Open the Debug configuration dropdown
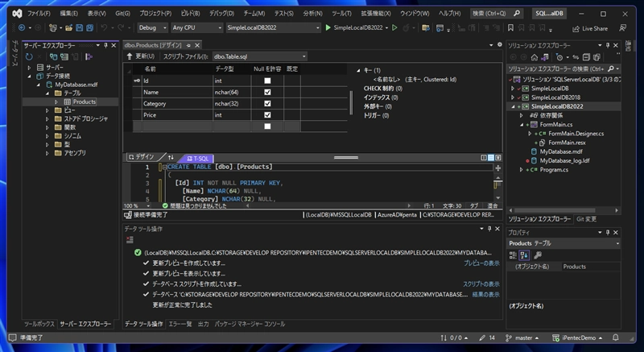 (x=153, y=27)
